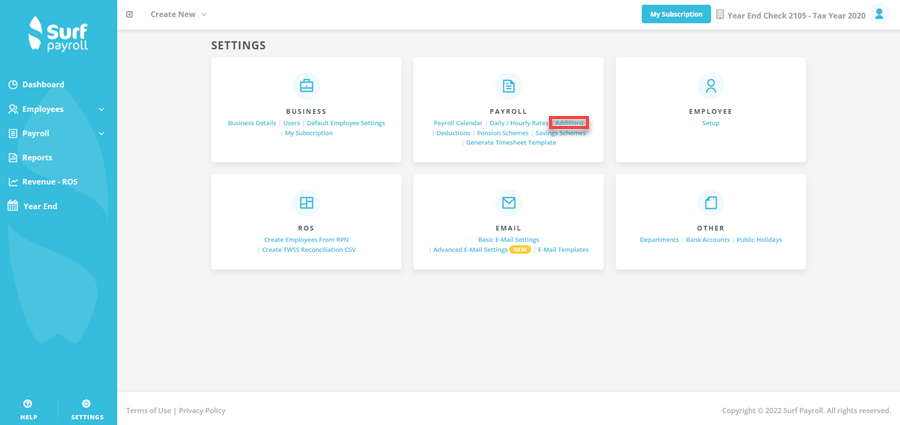Click the Employee person icon
The image size is (900, 425).
click(x=711, y=86)
